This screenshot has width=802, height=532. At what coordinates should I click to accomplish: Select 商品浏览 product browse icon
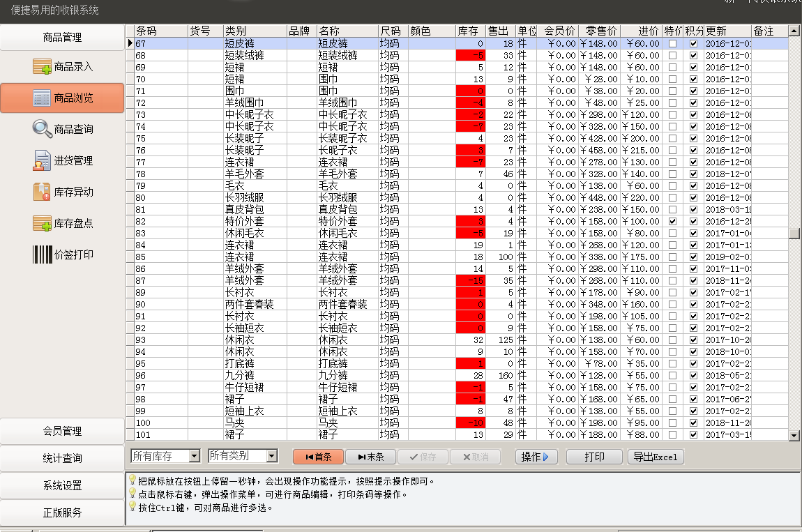(x=43, y=98)
